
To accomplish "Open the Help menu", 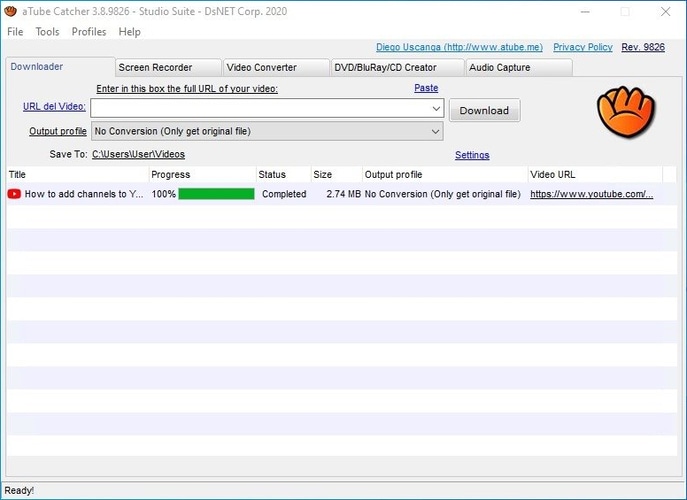I will [129, 32].
